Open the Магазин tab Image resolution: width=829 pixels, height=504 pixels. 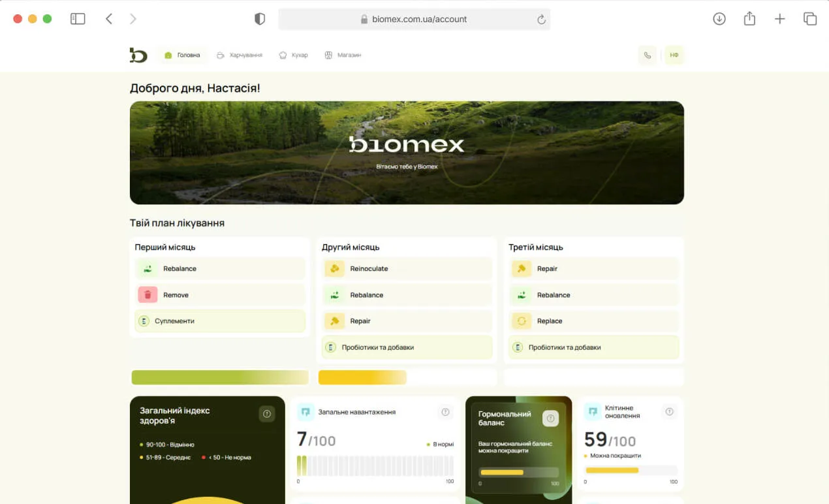click(x=343, y=55)
